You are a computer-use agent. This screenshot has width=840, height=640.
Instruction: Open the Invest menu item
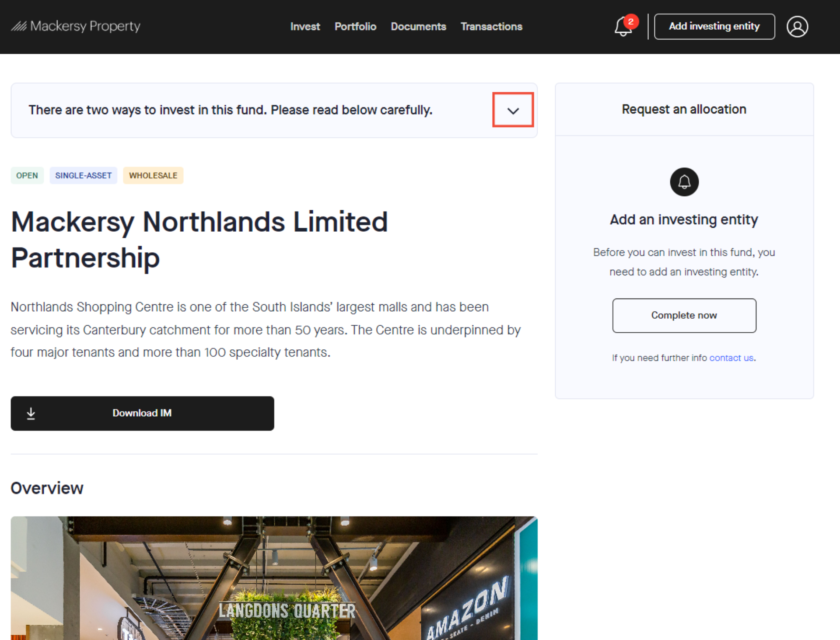304,27
